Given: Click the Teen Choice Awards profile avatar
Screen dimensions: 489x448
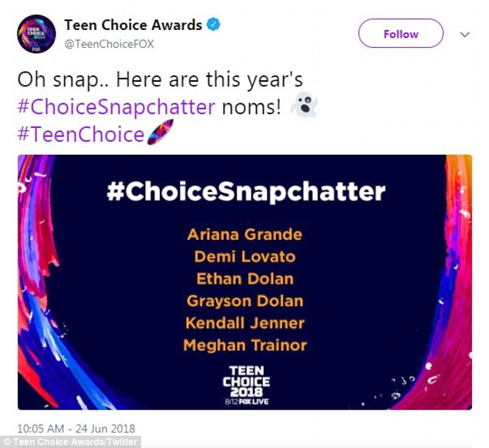Looking at the screenshot, I should (35, 35).
